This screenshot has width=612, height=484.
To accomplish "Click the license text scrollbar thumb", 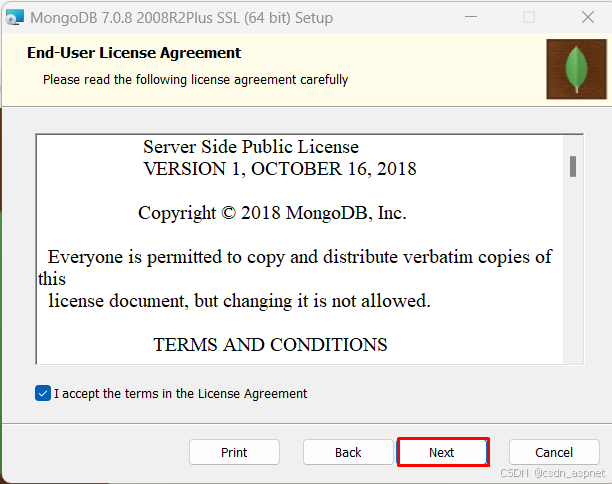I will click(573, 166).
